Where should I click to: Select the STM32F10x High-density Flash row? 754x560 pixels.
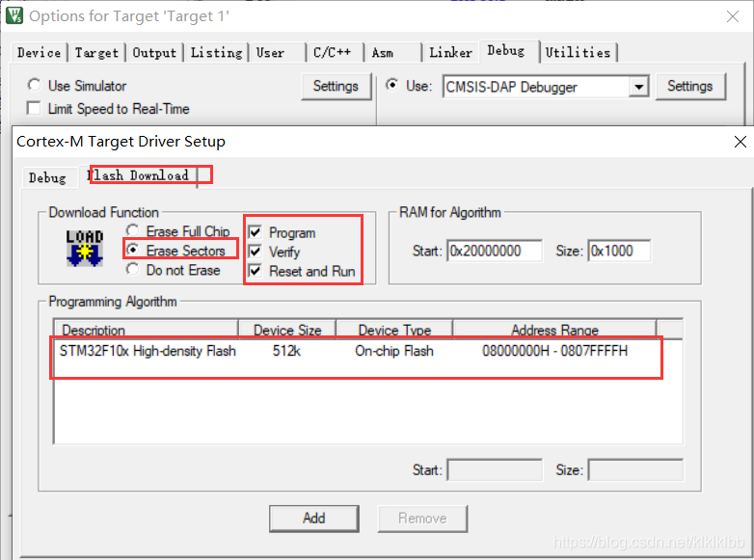click(356, 352)
